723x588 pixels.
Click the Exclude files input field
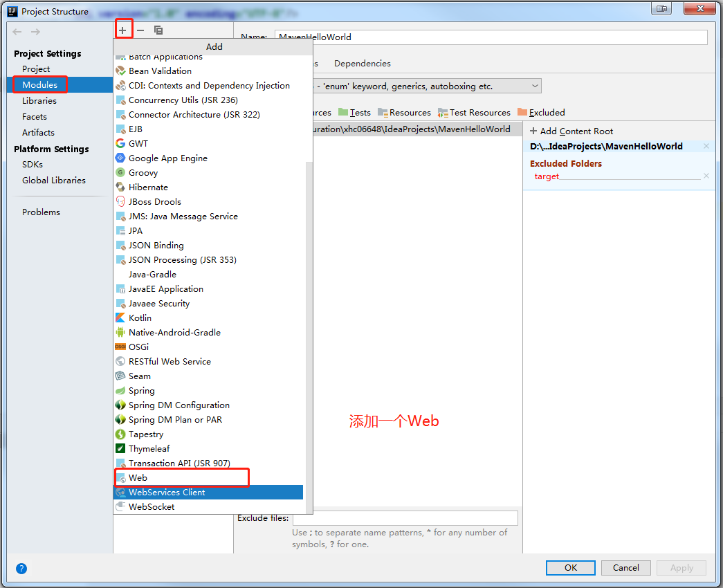tap(405, 518)
